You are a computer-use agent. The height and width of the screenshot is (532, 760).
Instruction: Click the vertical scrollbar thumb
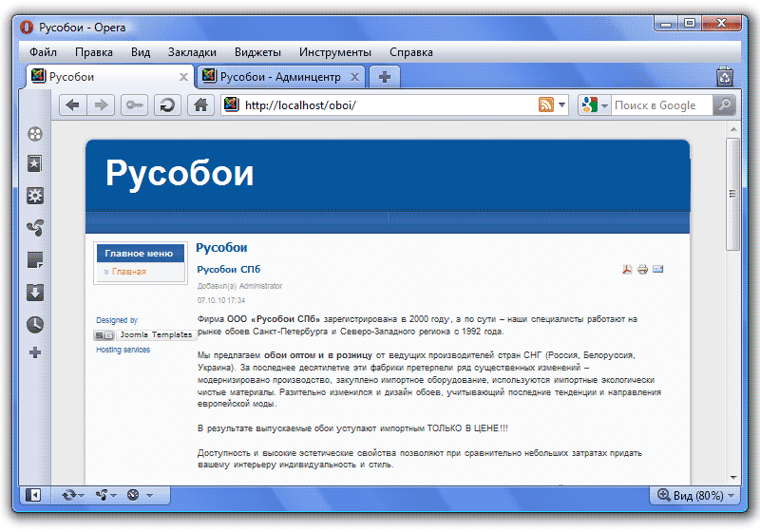(x=732, y=195)
